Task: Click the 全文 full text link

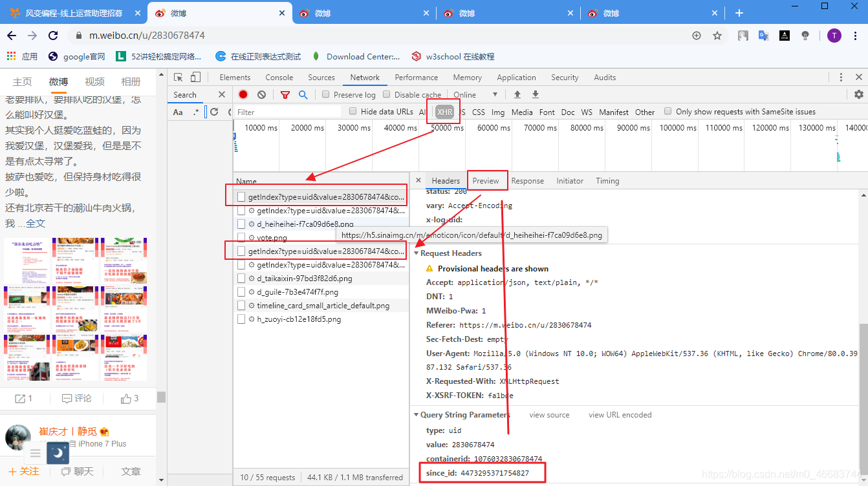Action: 36,224
